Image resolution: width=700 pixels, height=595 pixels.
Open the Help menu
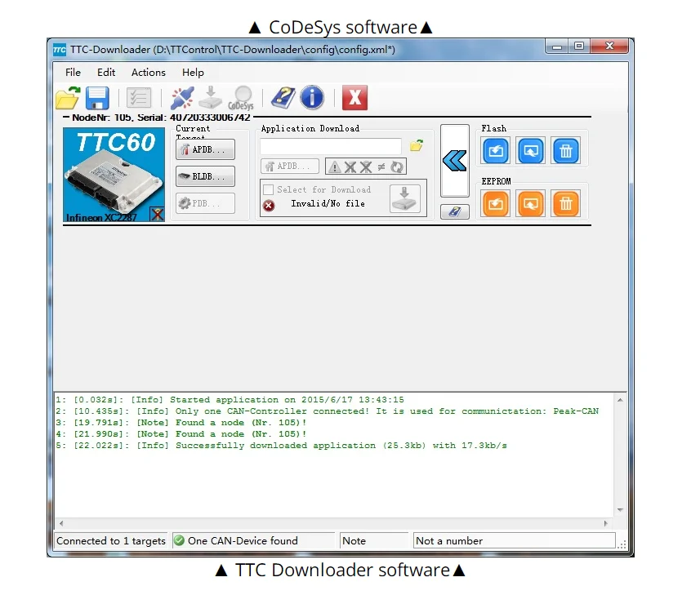[x=193, y=73]
